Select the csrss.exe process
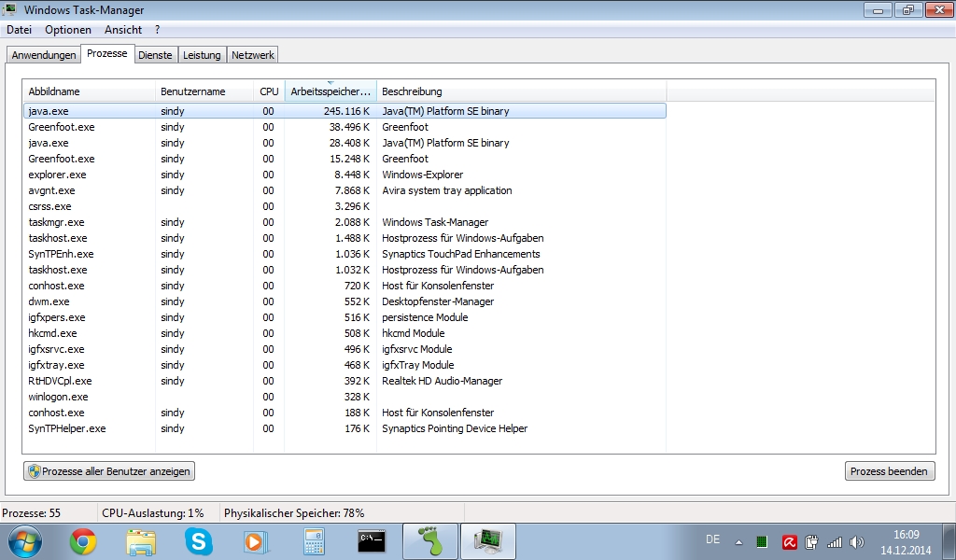Screen dimensions: 956x560 pyautogui.click(x=344, y=206)
